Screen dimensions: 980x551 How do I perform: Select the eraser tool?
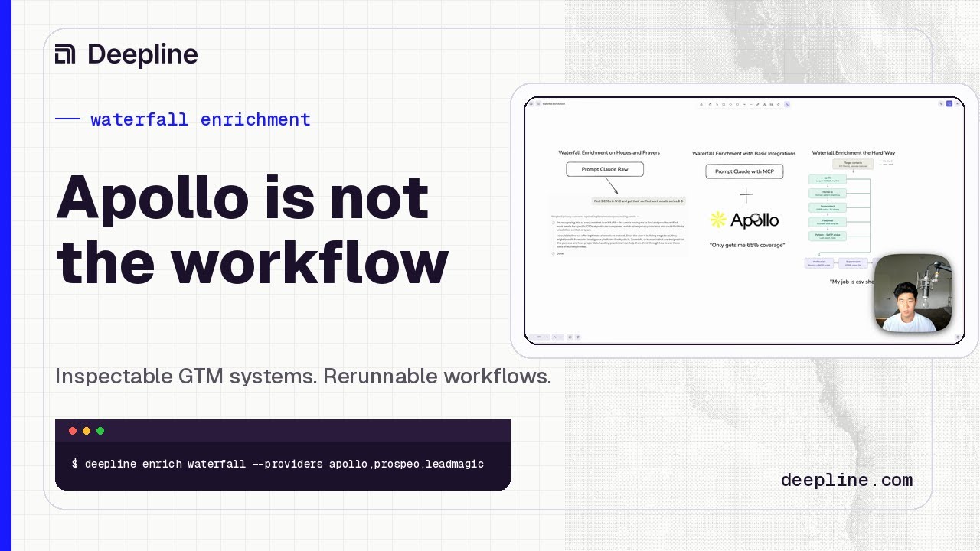coord(779,104)
